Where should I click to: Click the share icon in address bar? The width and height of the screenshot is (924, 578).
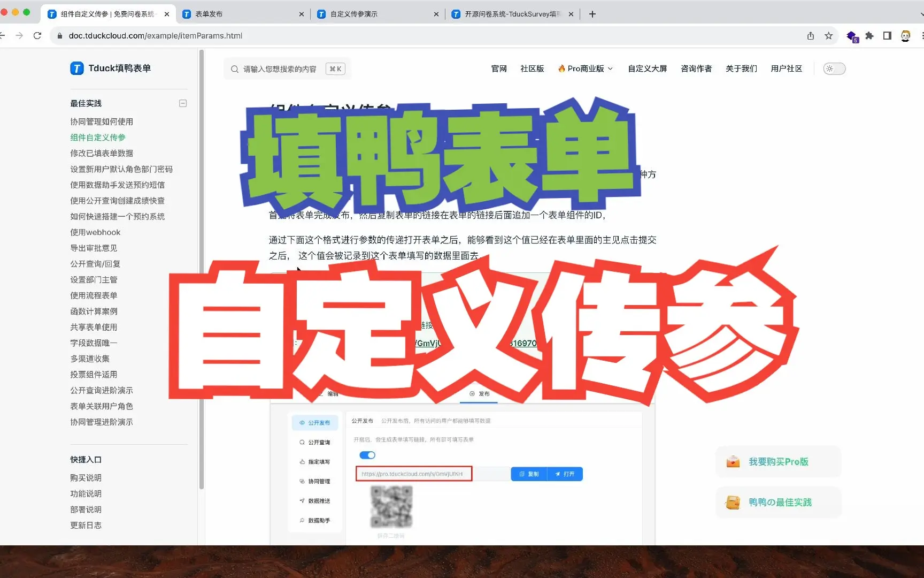coord(811,36)
